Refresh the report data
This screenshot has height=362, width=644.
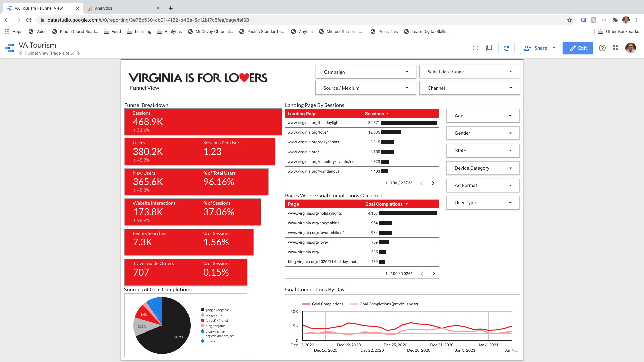click(506, 48)
